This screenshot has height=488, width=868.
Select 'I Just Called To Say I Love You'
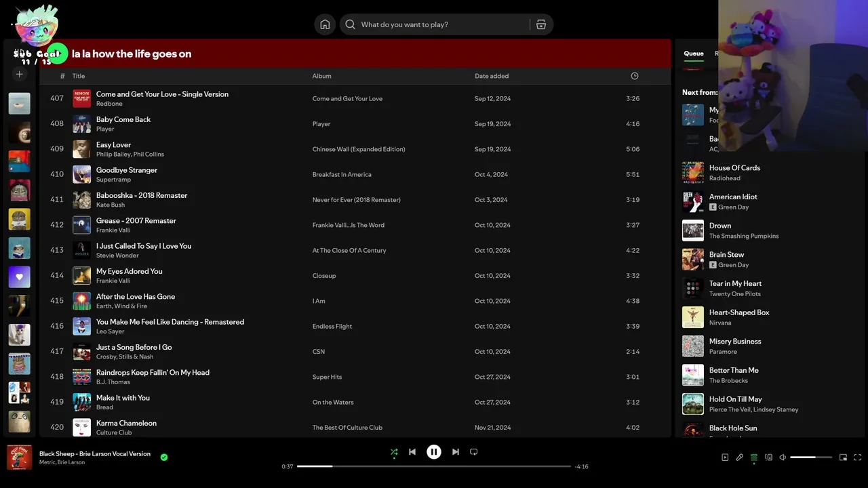point(144,246)
